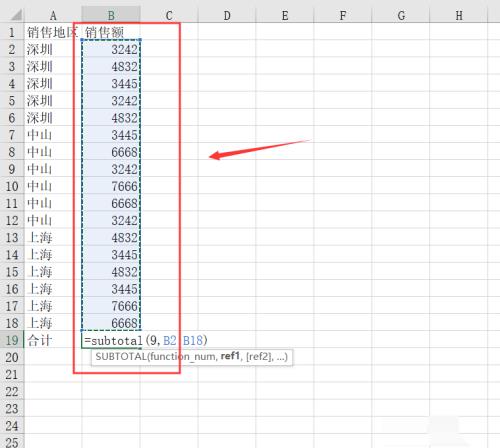
Task: Select the 销售额 header cell
Action: point(111,32)
